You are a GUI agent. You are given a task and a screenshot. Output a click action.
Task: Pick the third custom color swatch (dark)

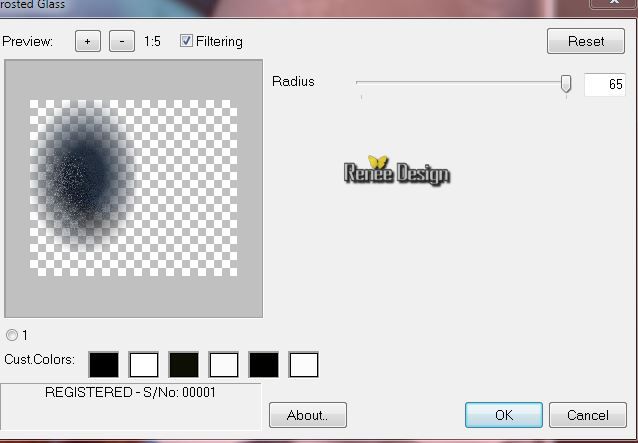184,364
